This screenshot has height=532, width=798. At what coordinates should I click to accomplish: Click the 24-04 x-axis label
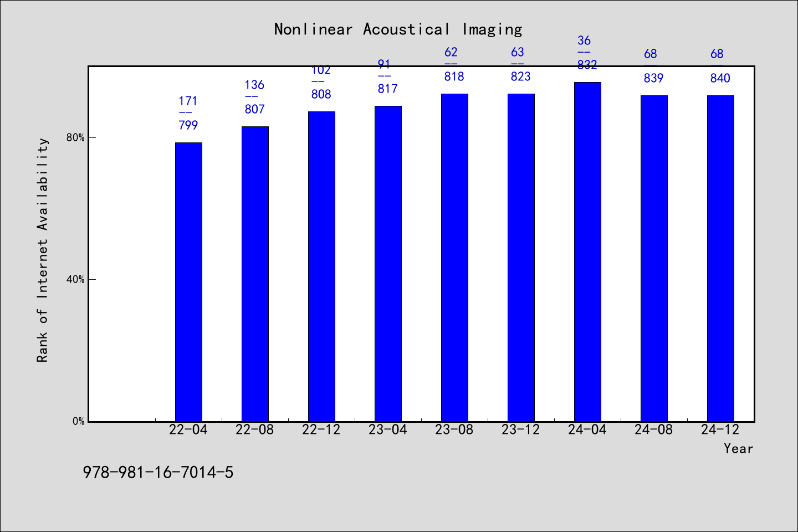pos(587,429)
